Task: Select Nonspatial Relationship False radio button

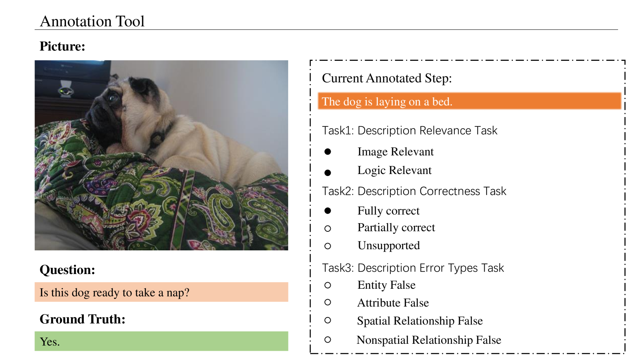Action: coord(328,340)
